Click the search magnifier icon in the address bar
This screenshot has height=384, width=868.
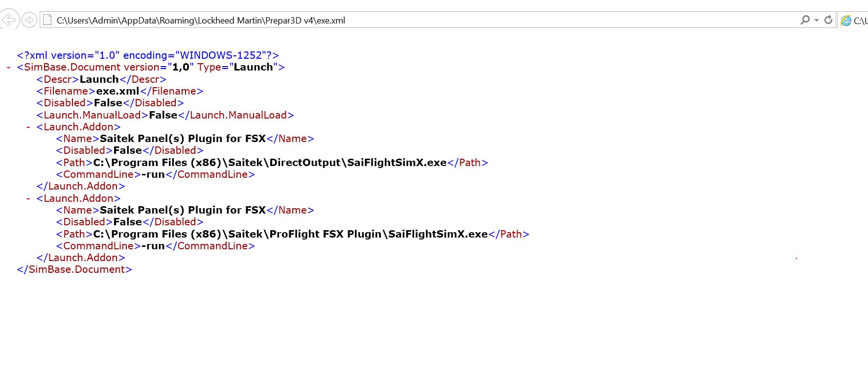[805, 20]
